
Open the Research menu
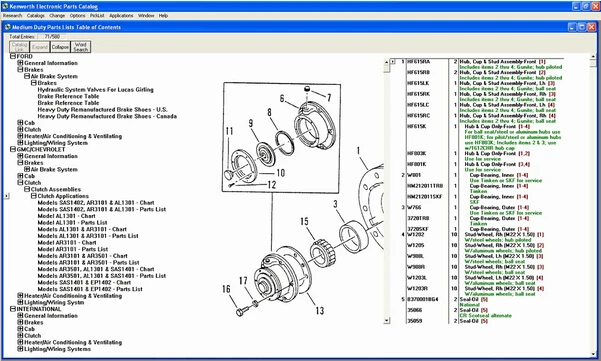(x=12, y=16)
